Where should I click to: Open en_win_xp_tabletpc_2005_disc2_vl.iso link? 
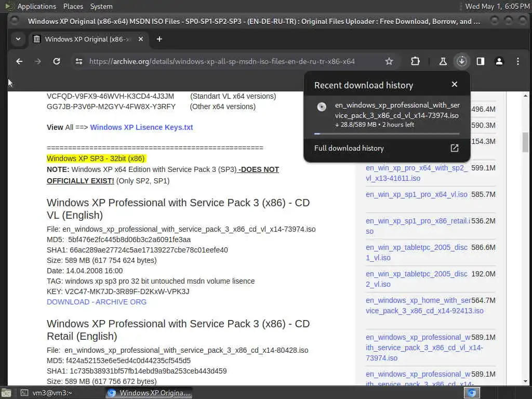coord(416,279)
